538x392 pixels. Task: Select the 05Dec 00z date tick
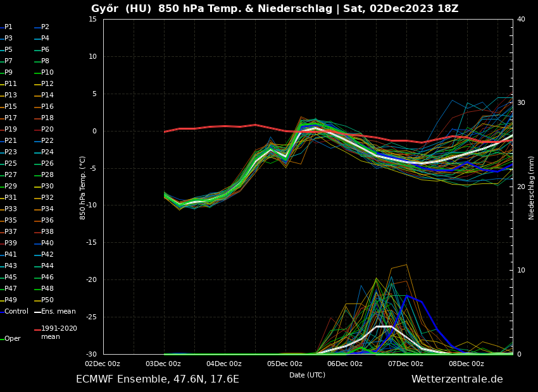click(284, 364)
